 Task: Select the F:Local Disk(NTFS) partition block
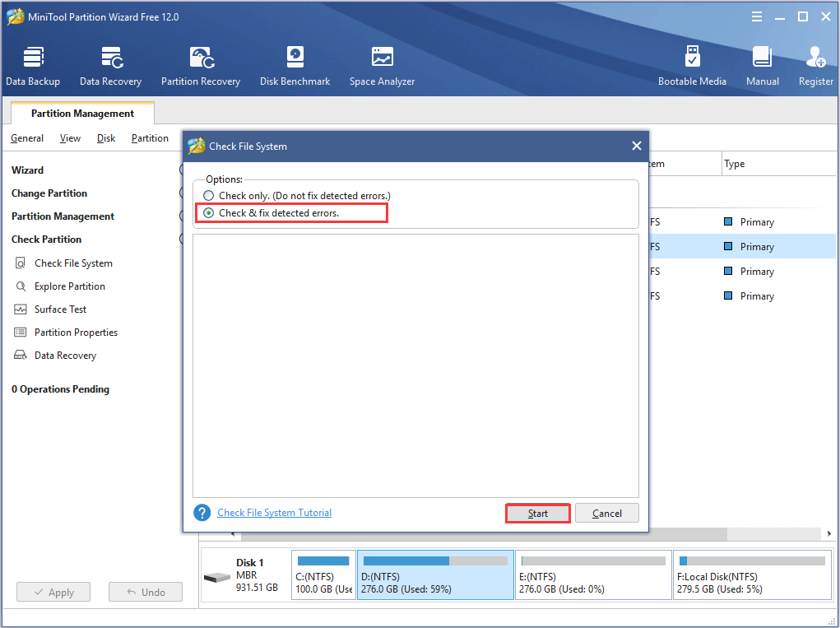click(752, 575)
